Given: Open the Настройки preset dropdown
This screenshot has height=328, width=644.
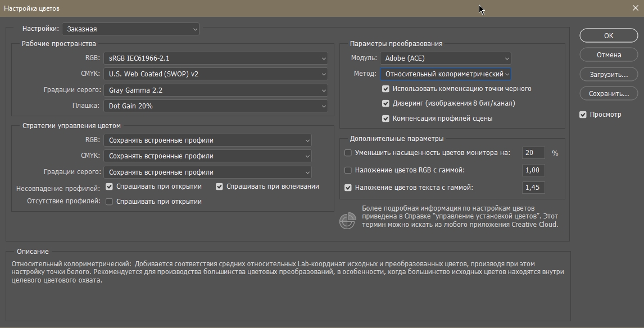Looking at the screenshot, I should pyautogui.click(x=131, y=29).
